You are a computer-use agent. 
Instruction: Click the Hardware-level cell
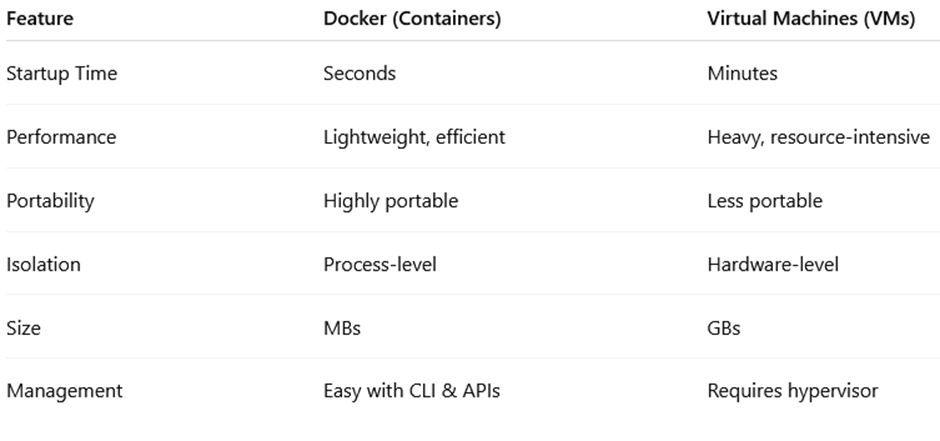[772, 264]
